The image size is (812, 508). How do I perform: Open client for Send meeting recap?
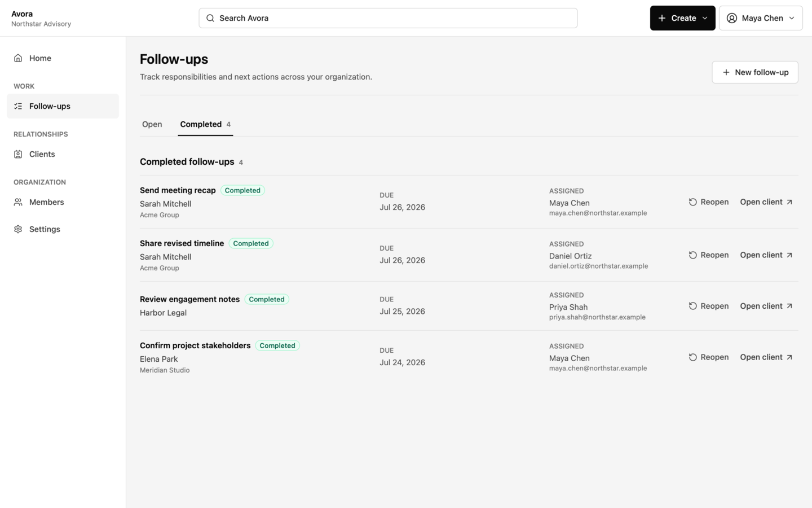coord(766,202)
